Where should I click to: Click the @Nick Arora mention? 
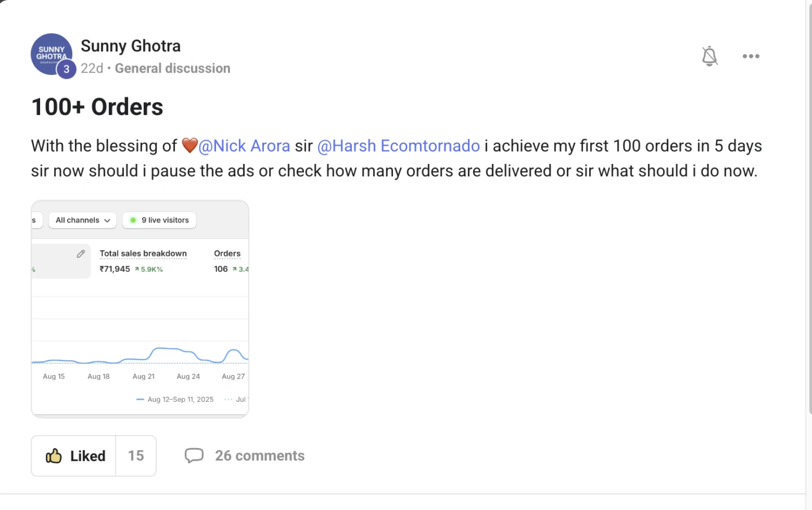point(244,146)
